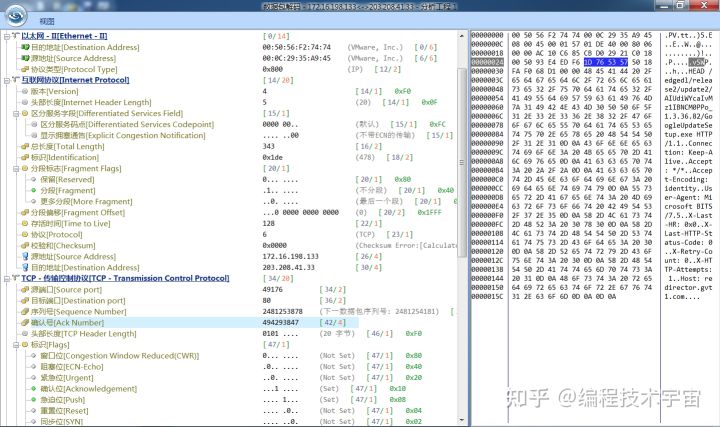Click the 目标端口[Destination port] row icon
This screenshot has width=720, height=427.
pyautogui.click(x=25, y=301)
